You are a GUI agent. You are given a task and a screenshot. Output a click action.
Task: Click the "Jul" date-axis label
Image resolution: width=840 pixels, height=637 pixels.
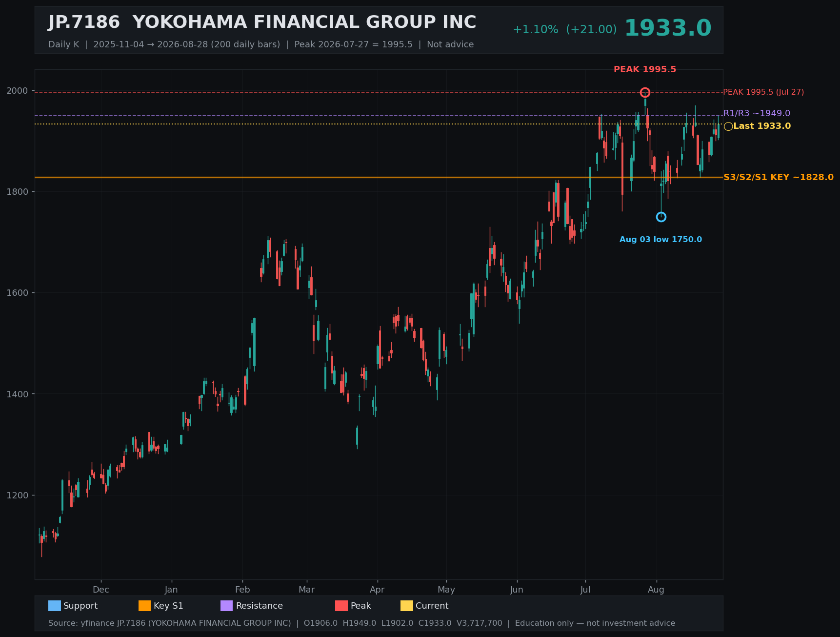coord(585,590)
